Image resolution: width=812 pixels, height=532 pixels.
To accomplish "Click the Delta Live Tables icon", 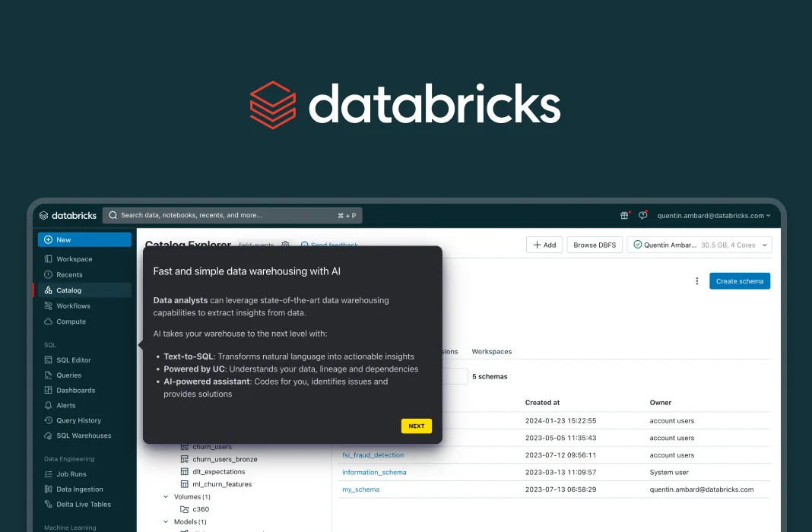I will coord(48,504).
